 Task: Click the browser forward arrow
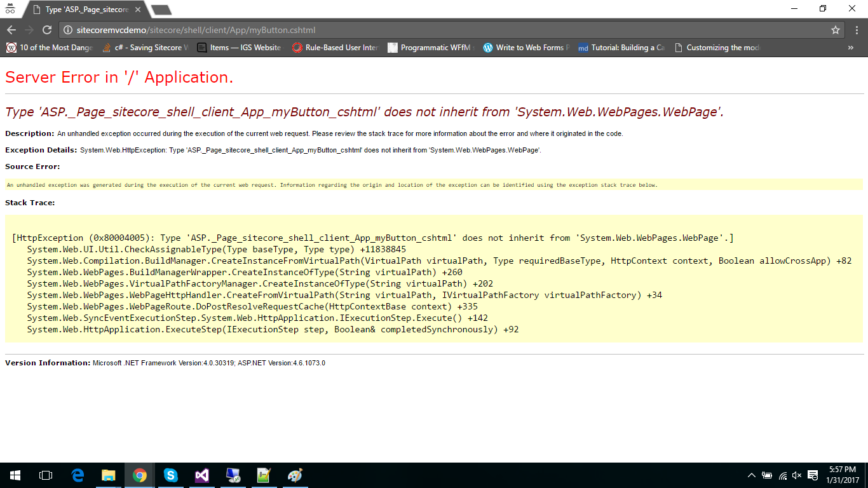[x=29, y=30]
